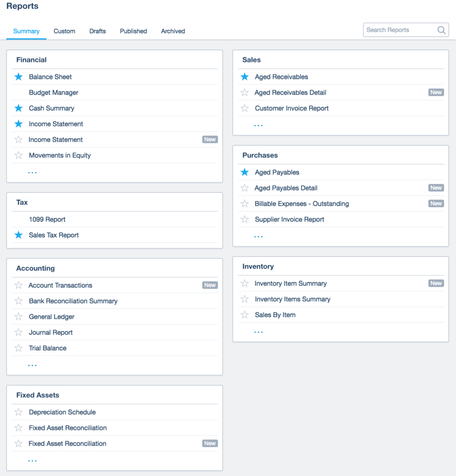Toggle the Aged Payables star
Image resolution: width=456 pixels, height=476 pixels.
[x=245, y=172]
